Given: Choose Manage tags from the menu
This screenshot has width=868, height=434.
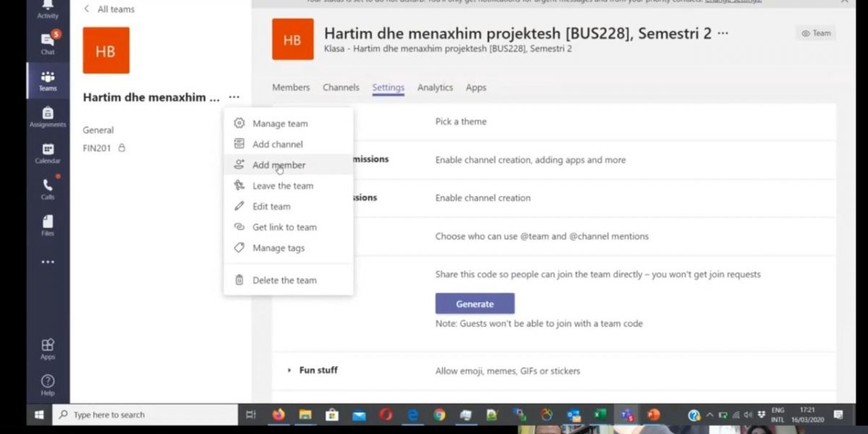Looking at the screenshot, I should [288, 248].
